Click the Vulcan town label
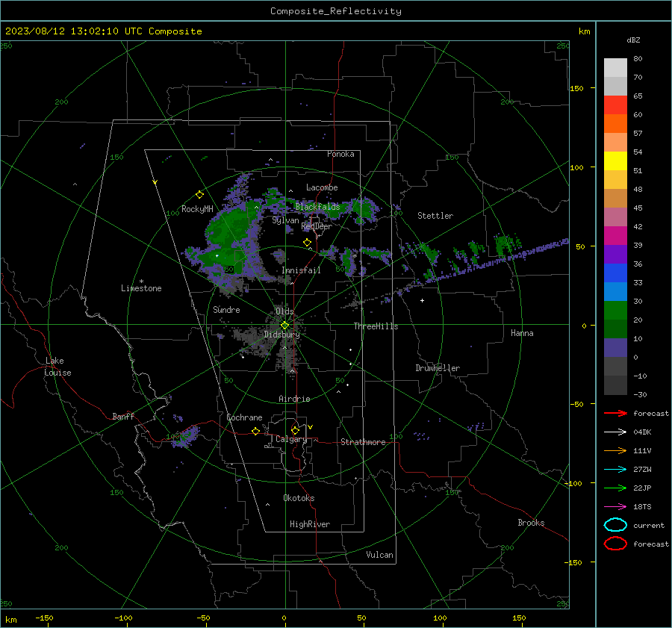The height and width of the screenshot is (628, 672). (x=380, y=555)
